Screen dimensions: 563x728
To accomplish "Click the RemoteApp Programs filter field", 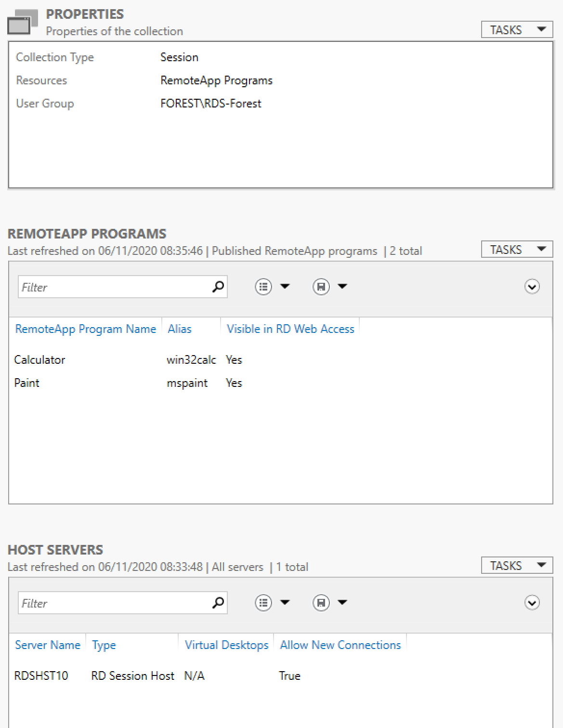I will [x=122, y=287].
